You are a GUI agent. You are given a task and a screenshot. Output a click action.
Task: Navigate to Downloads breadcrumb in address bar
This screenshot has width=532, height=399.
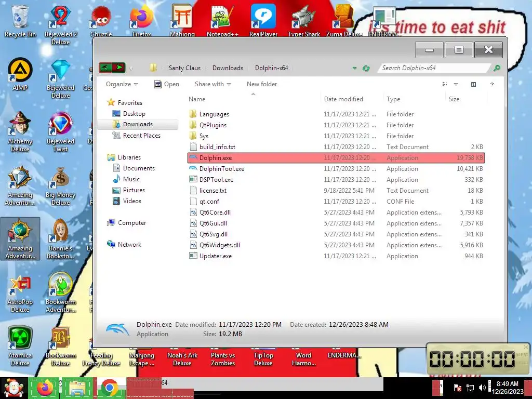point(228,68)
